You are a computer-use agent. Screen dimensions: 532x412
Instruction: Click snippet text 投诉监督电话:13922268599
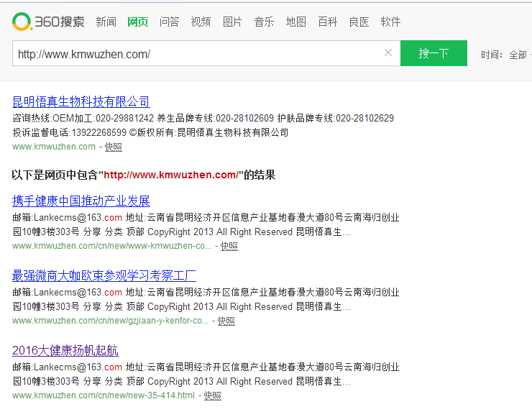(69, 132)
